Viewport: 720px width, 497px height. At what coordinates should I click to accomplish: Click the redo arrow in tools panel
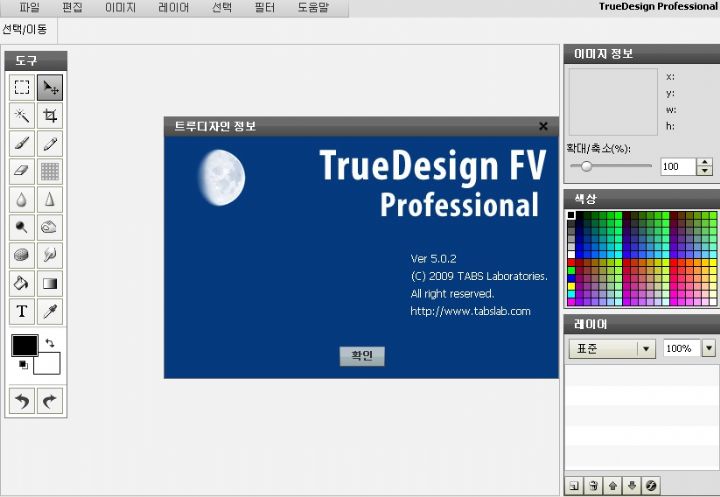[50, 401]
